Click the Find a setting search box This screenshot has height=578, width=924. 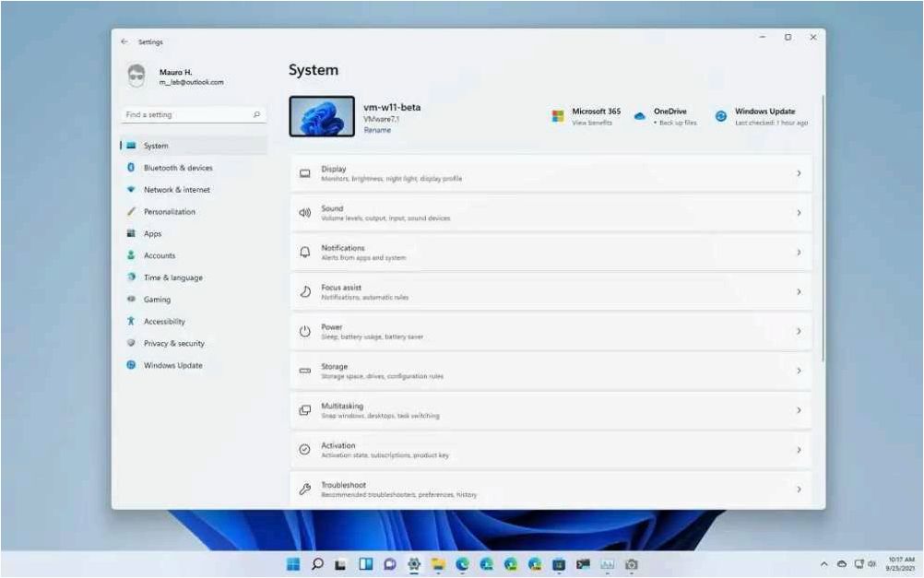click(194, 114)
